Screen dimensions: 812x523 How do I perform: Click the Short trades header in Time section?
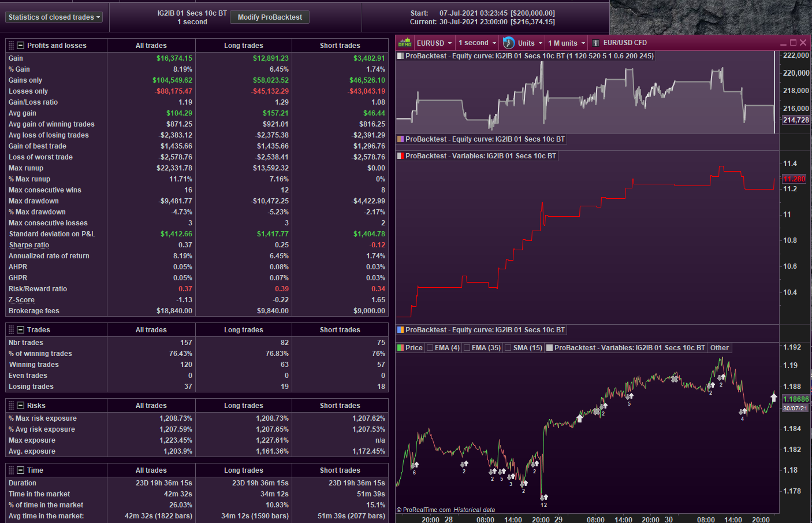point(340,470)
